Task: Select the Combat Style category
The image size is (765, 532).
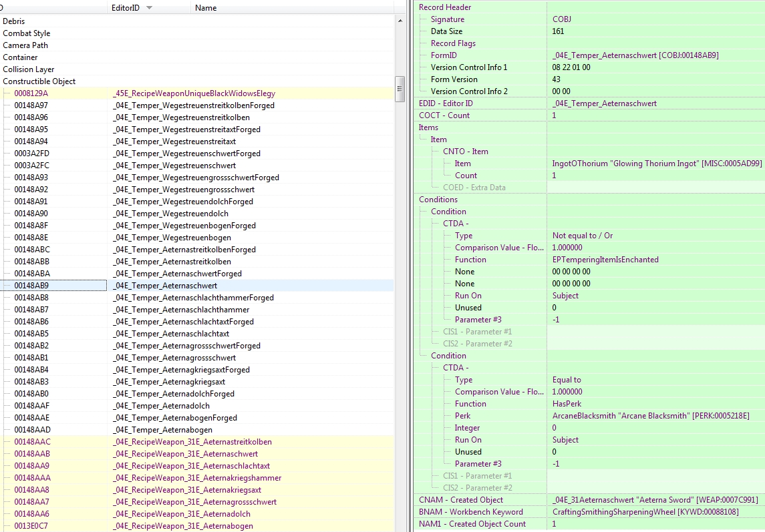Action: pos(27,33)
